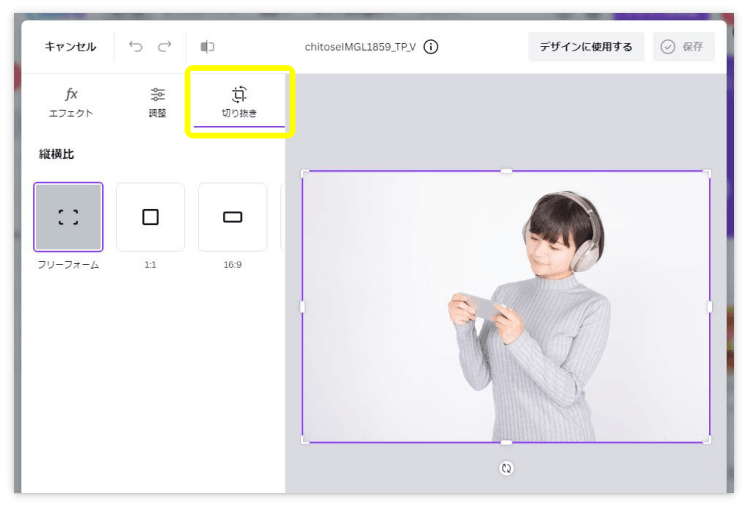
Task: Click the left-middle crop handle
Action: click(302, 307)
